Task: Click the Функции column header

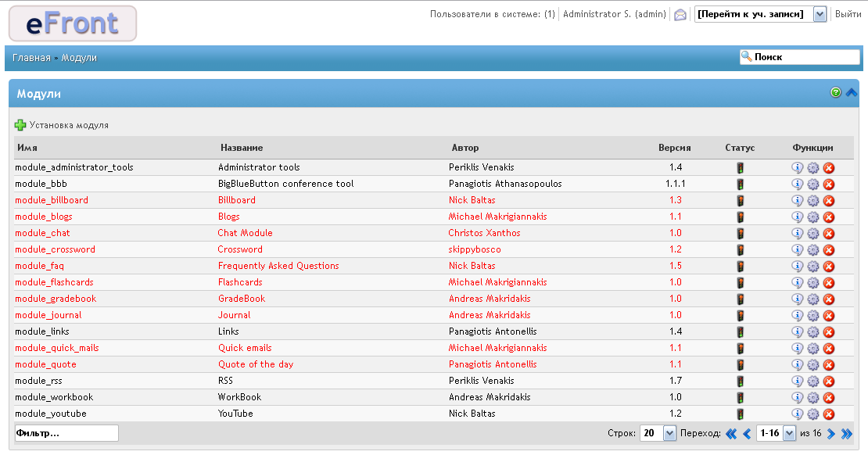Action: click(x=812, y=148)
